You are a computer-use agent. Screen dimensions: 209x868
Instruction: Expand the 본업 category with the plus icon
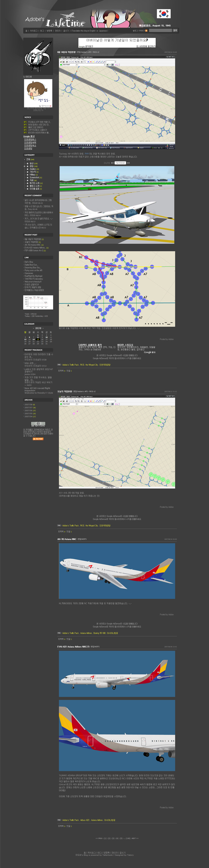[24, 166]
